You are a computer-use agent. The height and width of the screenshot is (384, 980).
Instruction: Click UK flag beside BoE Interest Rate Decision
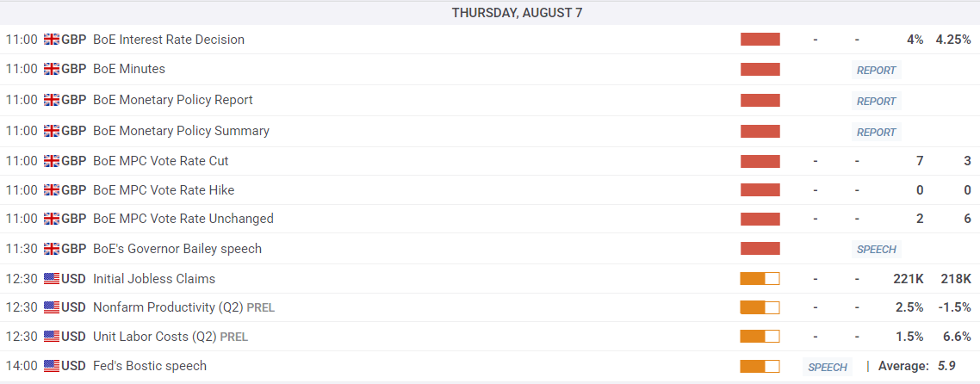tap(51, 40)
